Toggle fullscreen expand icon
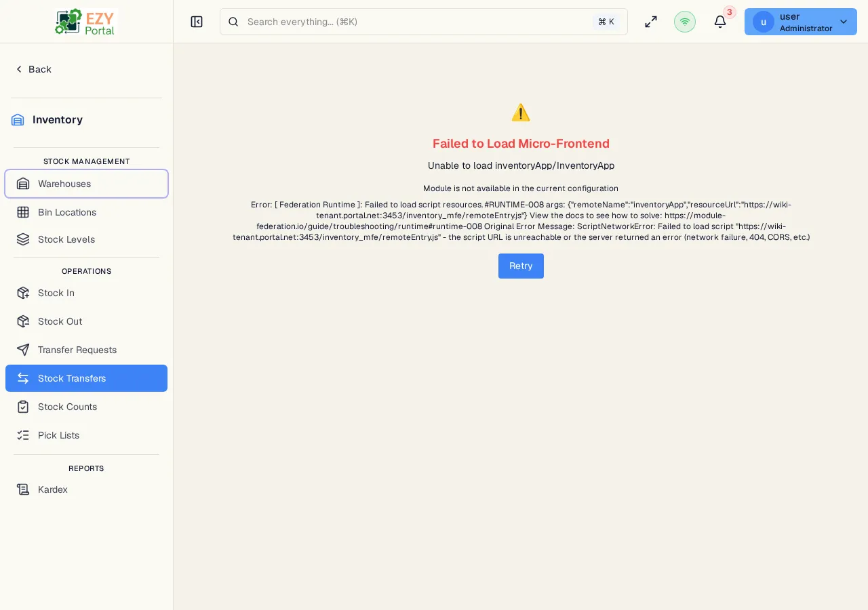This screenshot has height=610, width=868. pos(651,22)
